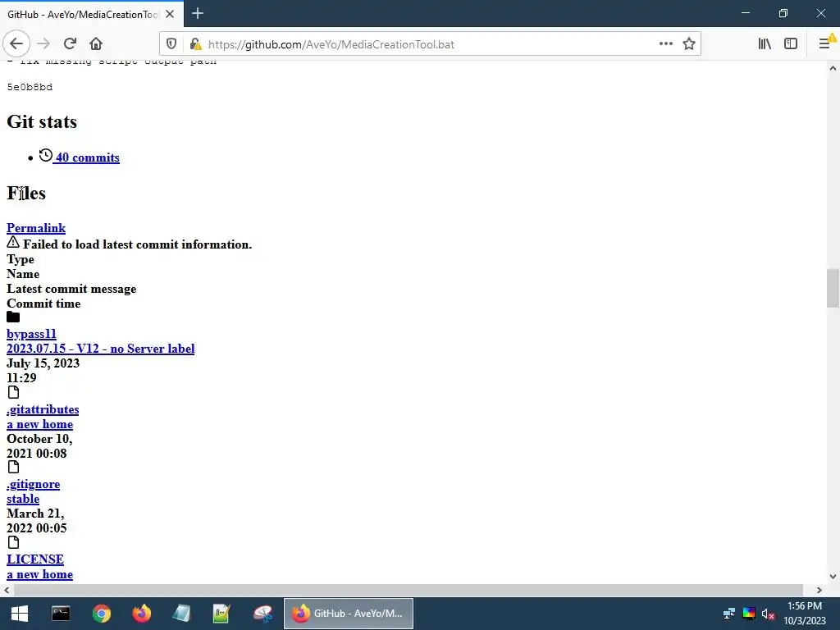
Task: Open commit '2023.07.15 - V12 - no Server label'
Action: tap(100, 349)
